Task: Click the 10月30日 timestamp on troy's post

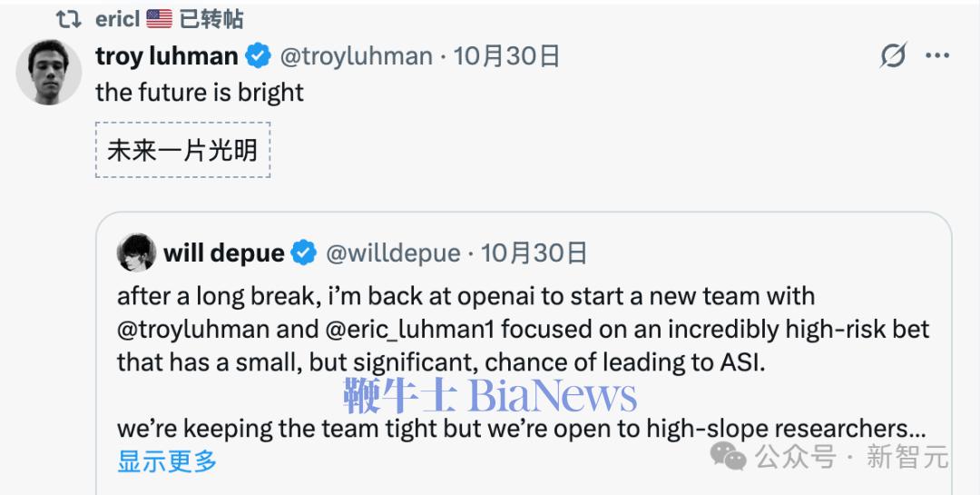Action: pyautogui.click(x=506, y=56)
